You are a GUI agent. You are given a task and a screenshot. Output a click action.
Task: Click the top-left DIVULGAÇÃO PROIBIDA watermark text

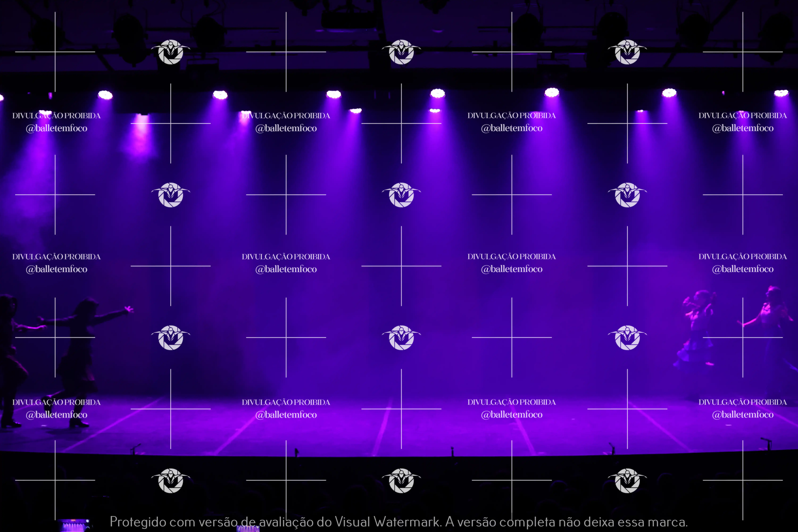[x=56, y=116]
